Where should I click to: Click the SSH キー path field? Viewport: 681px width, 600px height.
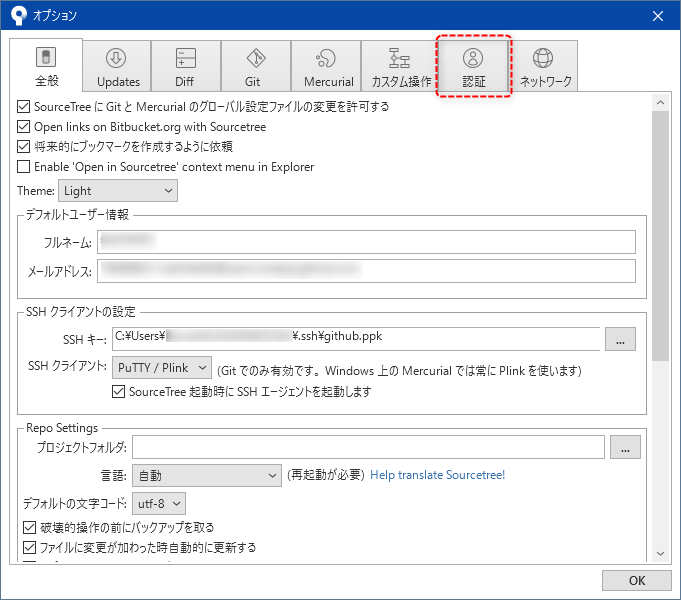pyautogui.click(x=356, y=339)
